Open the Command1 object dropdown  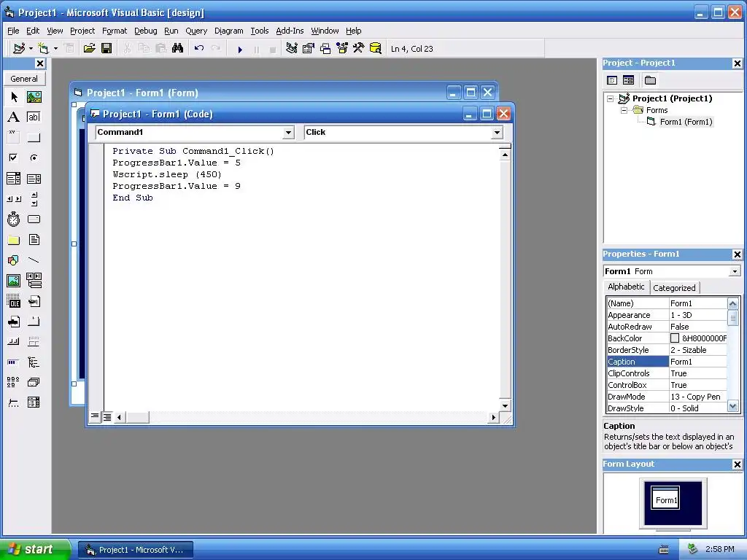coord(288,133)
